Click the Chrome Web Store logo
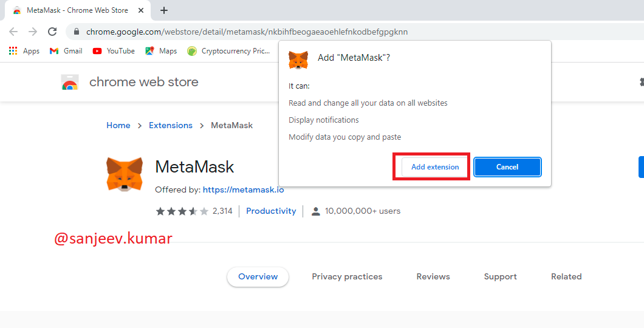The width and height of the screenshot is (644, 328). (70, 82)
